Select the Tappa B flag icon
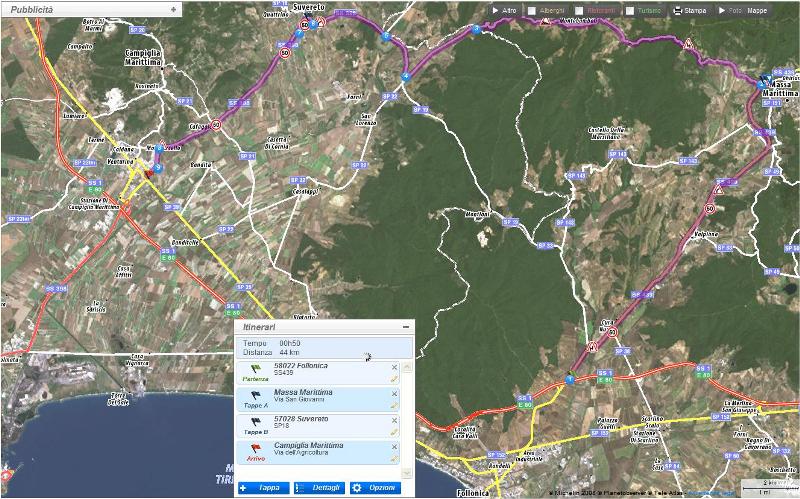 point(255,422)
